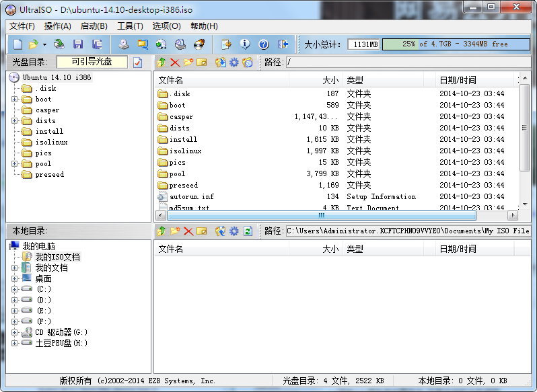This screenshot has width=537, height=392.
Task: Click the Make CD/DVD image icon
Action: (x=123, y=44)
